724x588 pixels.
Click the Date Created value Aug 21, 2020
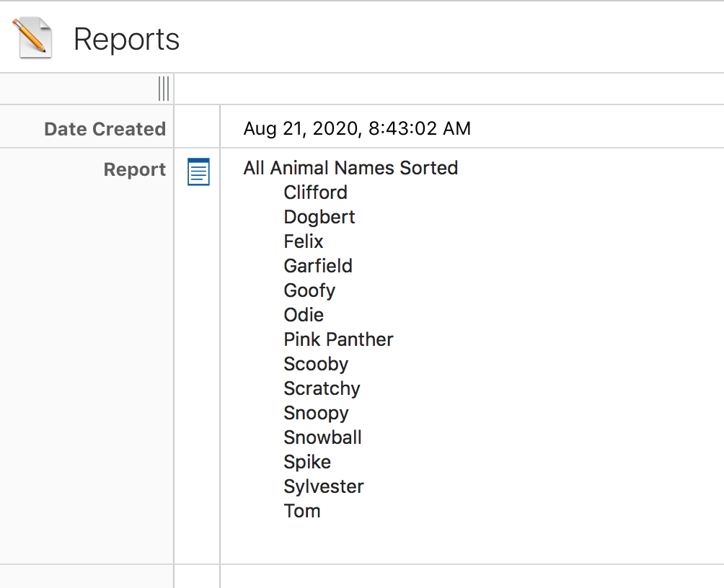[357, 129]
